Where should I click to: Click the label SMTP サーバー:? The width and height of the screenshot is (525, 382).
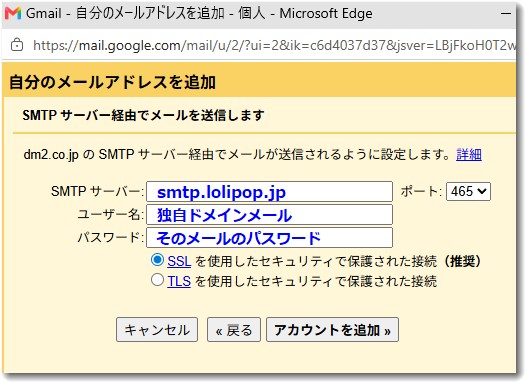97,192
